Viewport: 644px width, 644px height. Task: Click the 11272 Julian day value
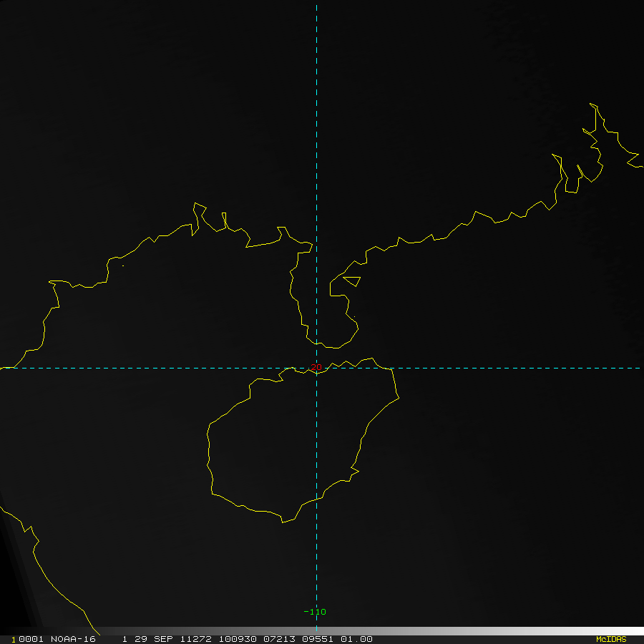(195, 639)
